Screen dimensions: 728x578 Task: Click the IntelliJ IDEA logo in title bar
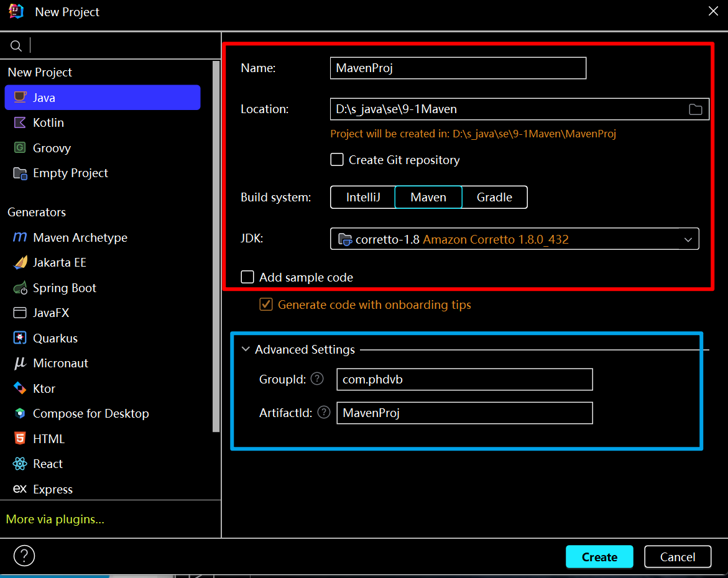16,11
